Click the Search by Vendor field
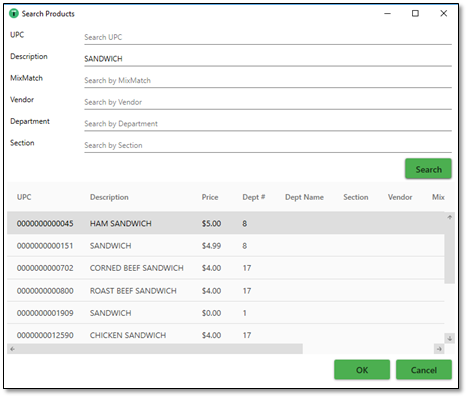This screenshot has width=468, height=398. (268, 102)
